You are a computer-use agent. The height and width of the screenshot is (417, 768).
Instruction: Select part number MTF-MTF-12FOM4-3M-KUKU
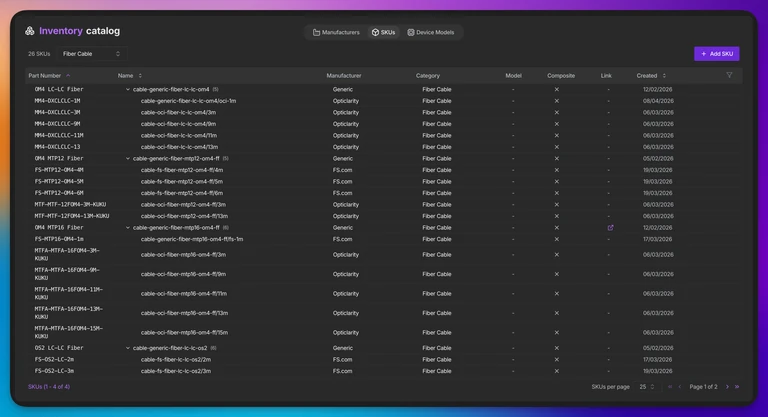point(70,205)
